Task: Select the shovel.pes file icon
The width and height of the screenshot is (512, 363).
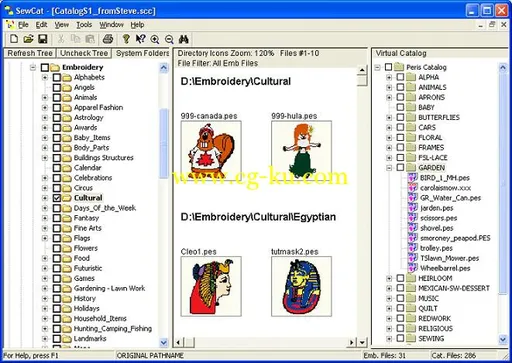Action: (x=413, y=228)
